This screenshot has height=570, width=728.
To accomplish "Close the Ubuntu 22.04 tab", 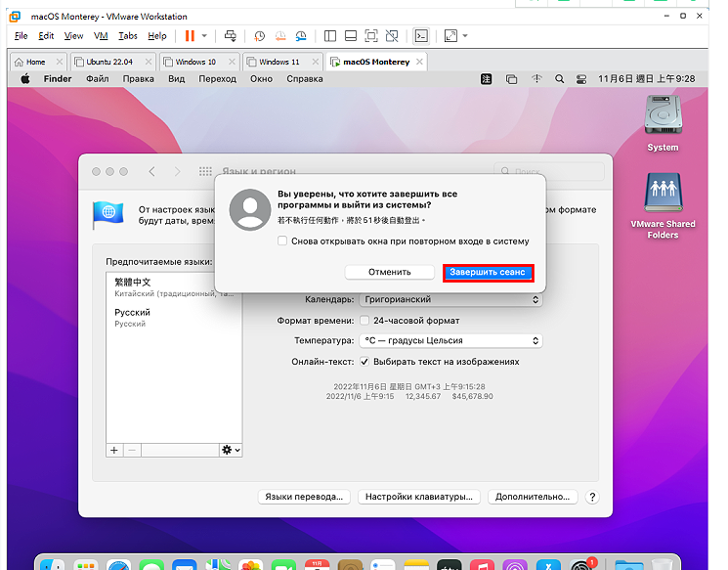I will [149, 62].
